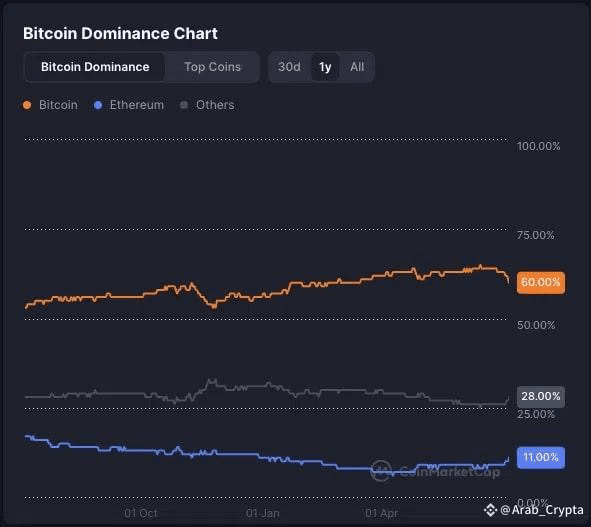The width and height of the screenshot is (591, 527).
Task: Click the gray 28.00% Others value label
Action: (541, 396)
